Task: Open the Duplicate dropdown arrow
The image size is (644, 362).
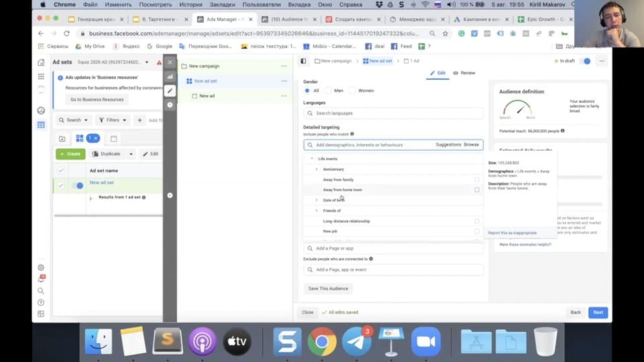Action: tap(131, 154)
